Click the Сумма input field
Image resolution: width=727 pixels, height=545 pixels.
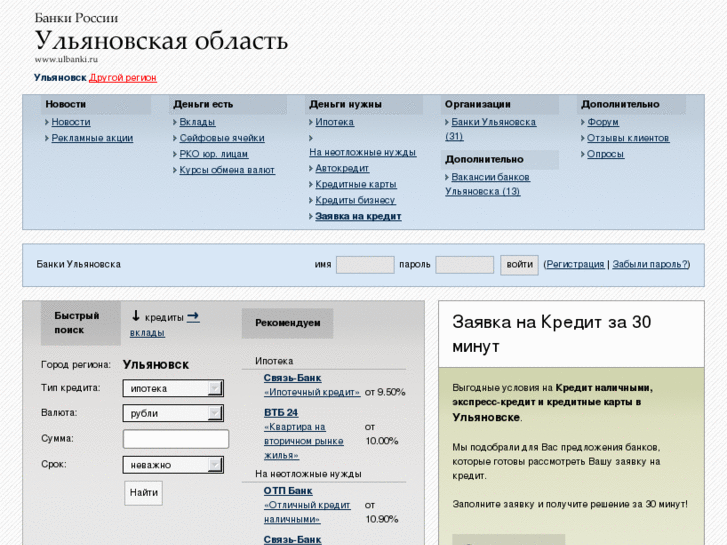pyautogui.click(x=176, y=439)
